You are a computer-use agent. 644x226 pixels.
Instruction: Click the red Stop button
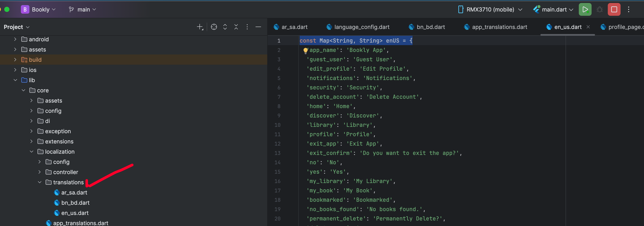[x=614, y=10]
